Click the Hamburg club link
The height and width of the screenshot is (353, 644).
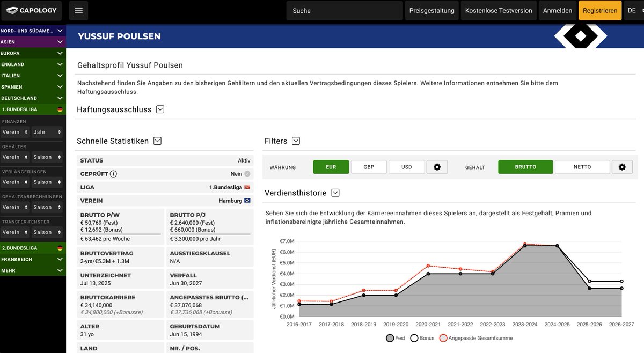pos(230,201)
